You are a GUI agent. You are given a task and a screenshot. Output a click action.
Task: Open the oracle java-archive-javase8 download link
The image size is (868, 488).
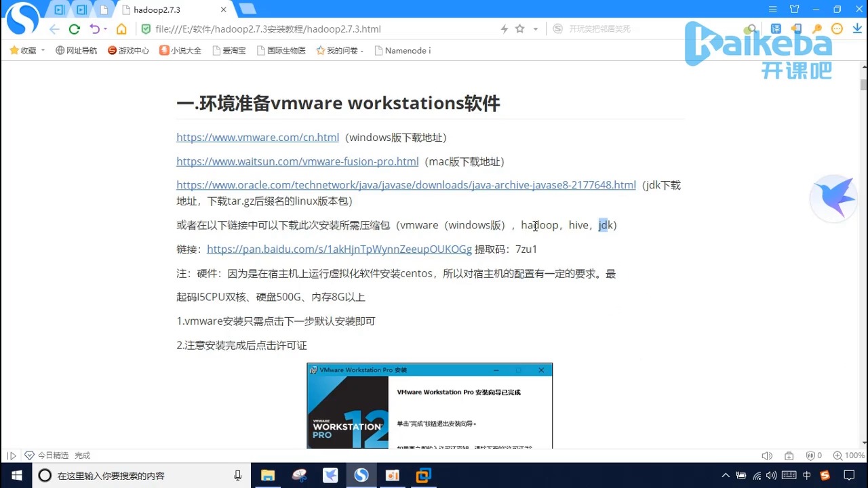406,185
